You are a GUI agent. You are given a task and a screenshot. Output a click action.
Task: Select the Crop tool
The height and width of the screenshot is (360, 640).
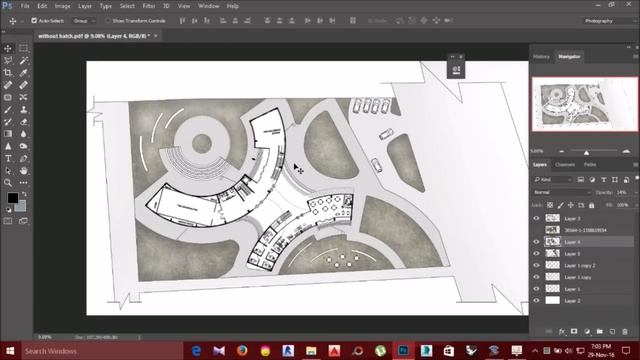8,73
